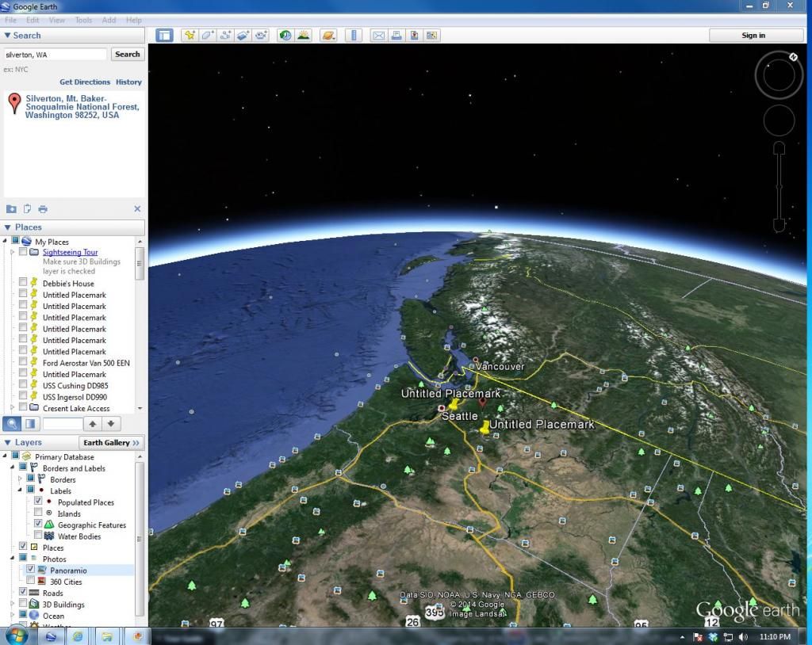Screen dimensions: 812x645
Task: Clear search results with X
Action: click(137, 208)
